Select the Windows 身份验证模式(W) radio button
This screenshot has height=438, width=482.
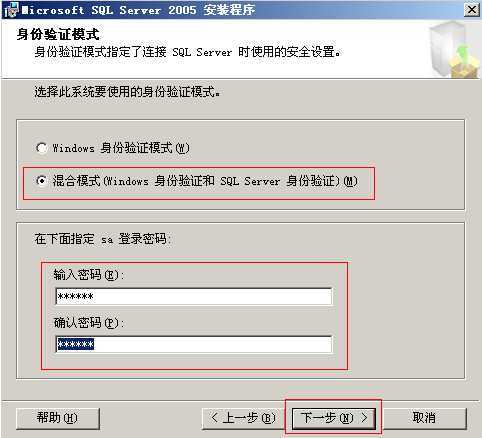coord(42,148)
